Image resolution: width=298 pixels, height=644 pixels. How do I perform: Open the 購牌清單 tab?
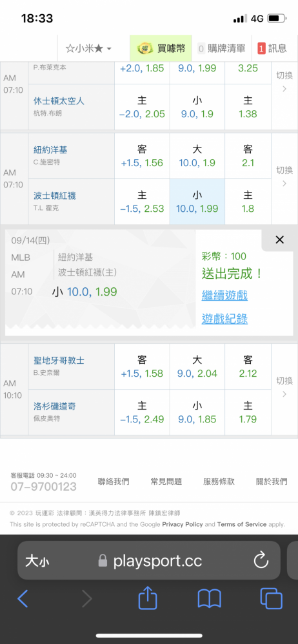coord(222,48)
